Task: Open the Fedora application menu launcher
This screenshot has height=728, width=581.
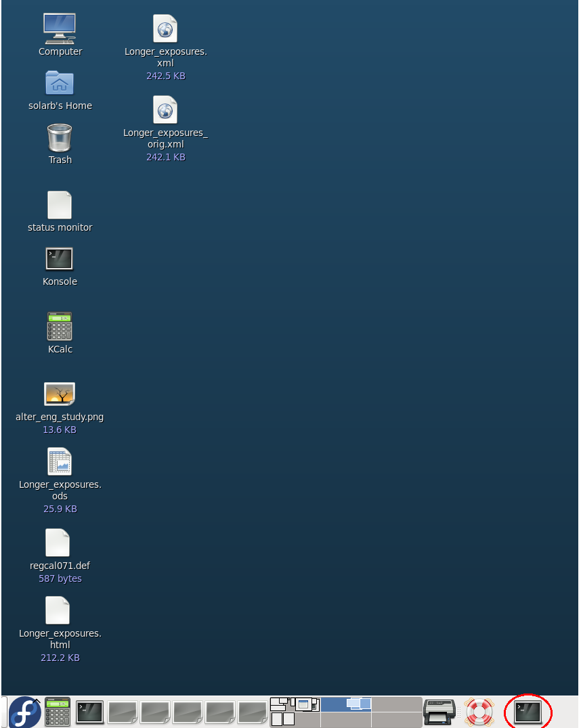Action: click(x=24, y=712)
